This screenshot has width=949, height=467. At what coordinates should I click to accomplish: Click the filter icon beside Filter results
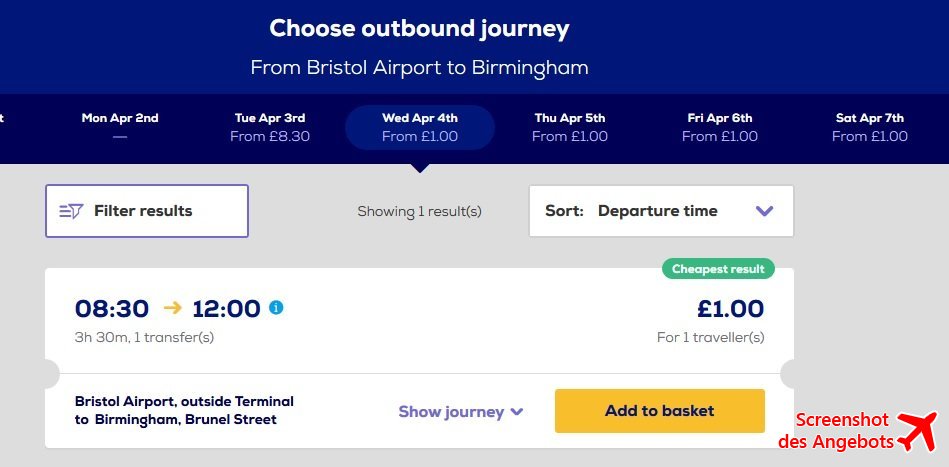click(71, 211)
